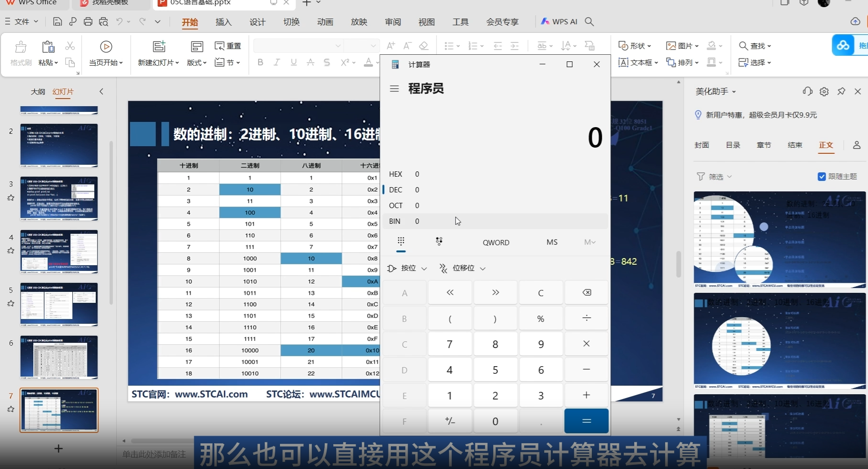Click calculator left shift << key

click(450, 292)
